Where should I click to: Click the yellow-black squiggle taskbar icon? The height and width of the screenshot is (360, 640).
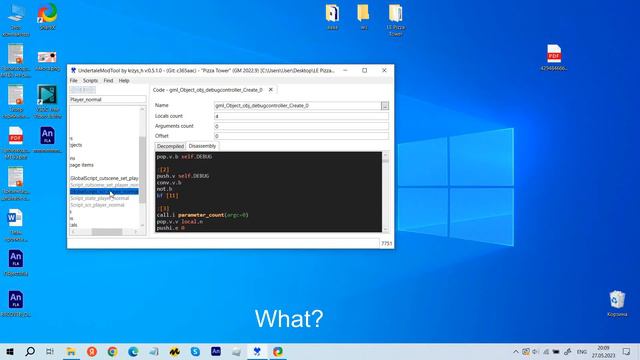(x=175, y=351)
